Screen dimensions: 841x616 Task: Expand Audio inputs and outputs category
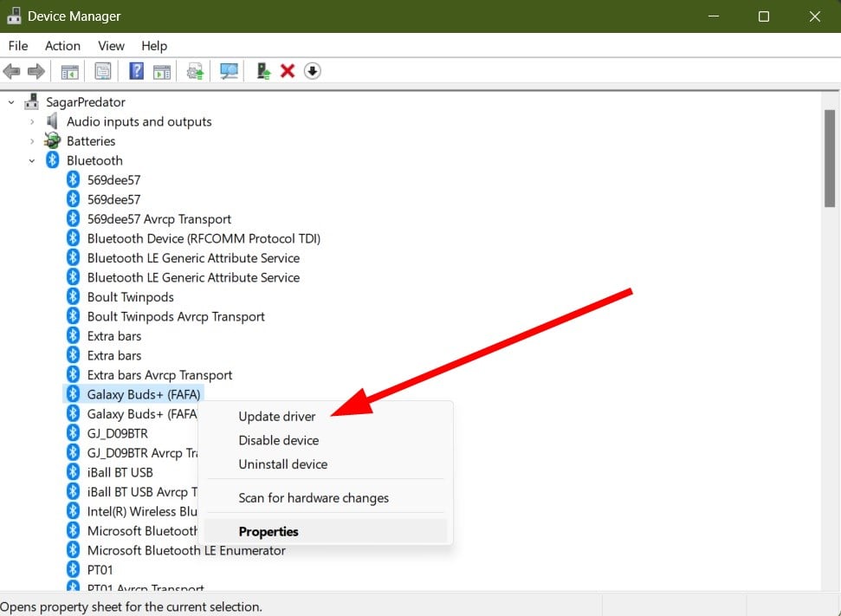pos(32,122)
